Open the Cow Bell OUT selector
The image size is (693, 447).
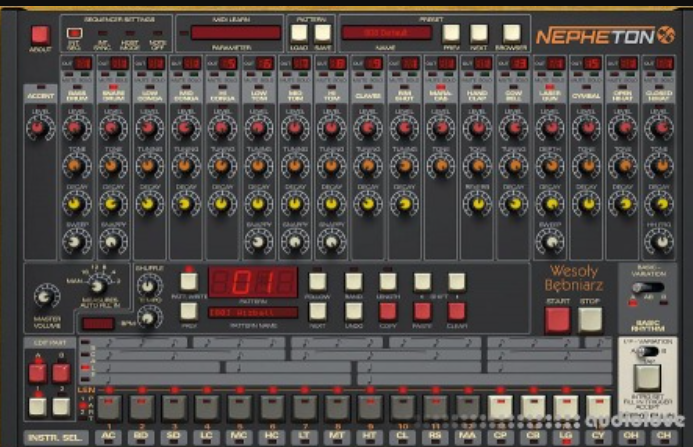click(x=519, y=64)
